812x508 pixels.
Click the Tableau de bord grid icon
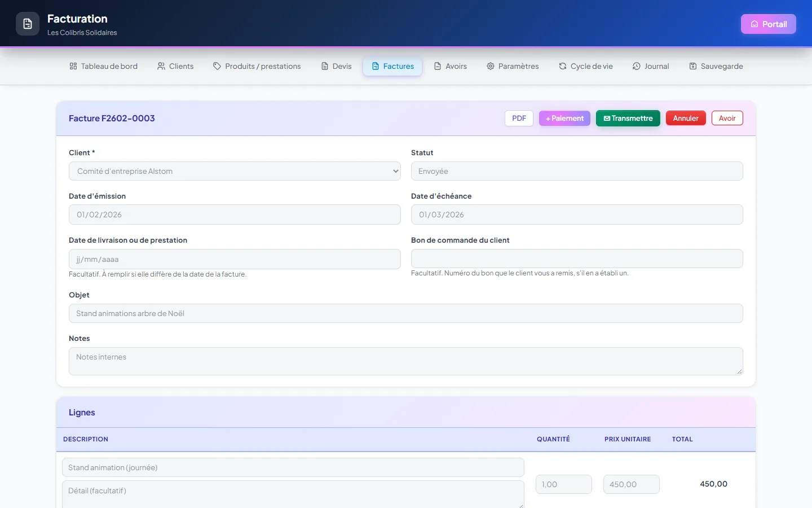click(73, 66)
